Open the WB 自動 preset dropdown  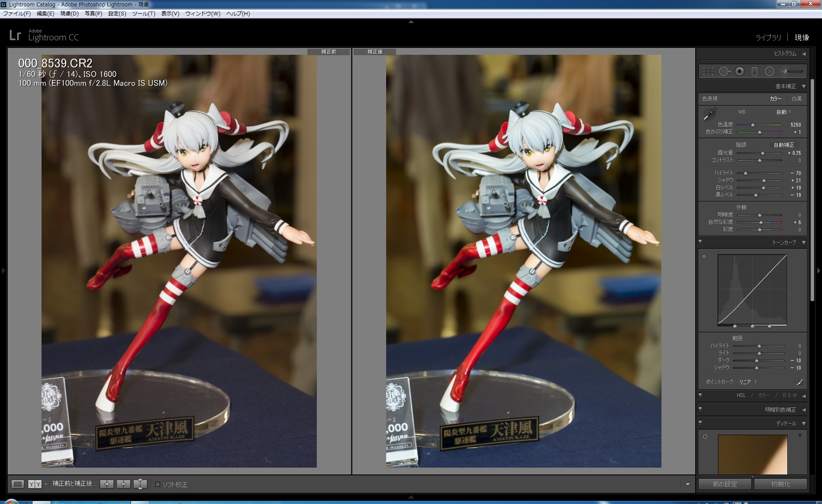784,112
